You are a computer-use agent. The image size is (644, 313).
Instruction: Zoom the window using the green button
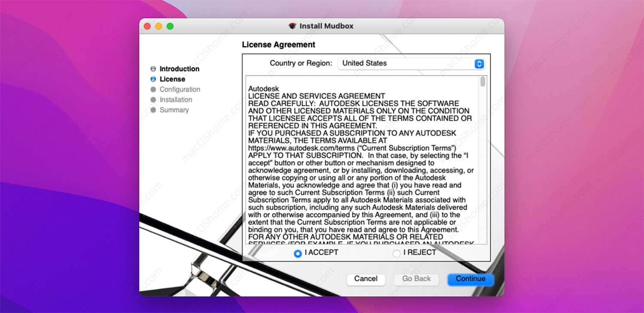pos(170,26)
